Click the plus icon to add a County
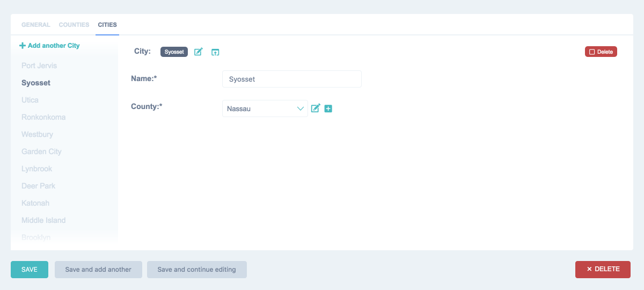The image size is (644, 290). (x=328, y=108)
